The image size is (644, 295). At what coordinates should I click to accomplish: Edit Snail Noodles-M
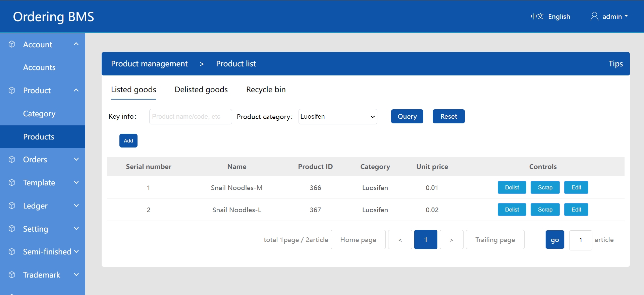coord(576,187)
